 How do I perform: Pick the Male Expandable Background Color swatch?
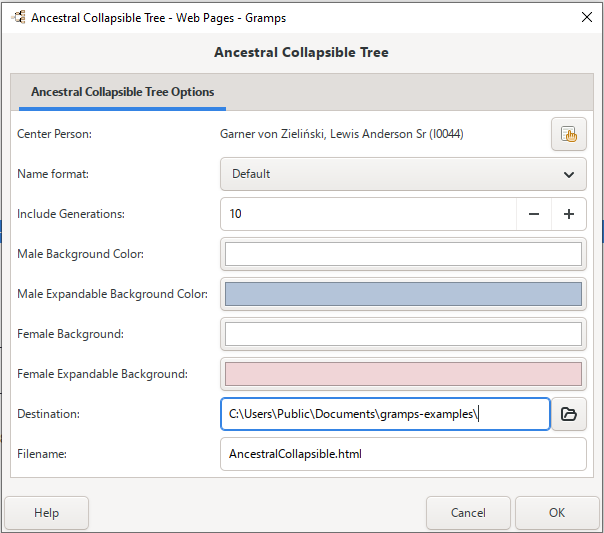pyautogui.click(x=403, y=294)
